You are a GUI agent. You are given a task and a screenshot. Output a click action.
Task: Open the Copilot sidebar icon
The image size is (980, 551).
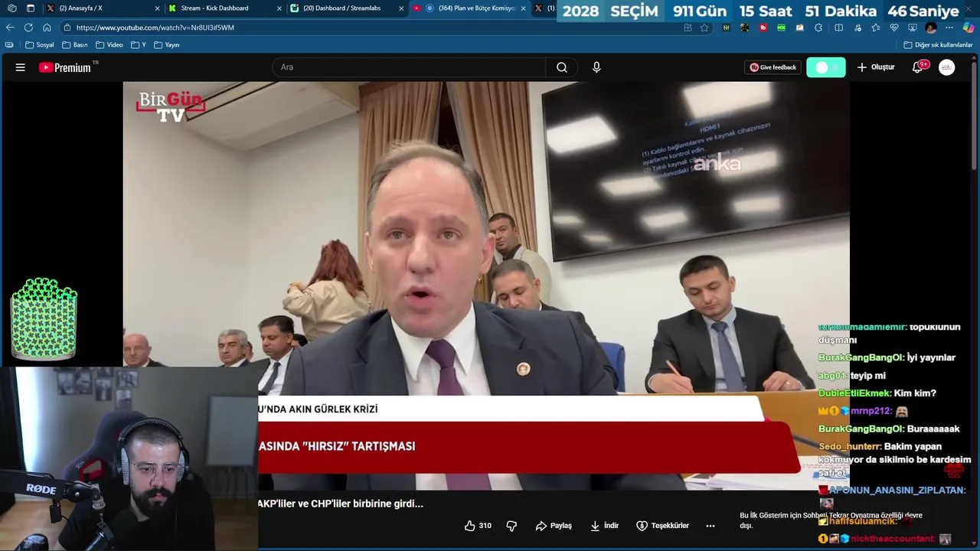click(x=969, y=28)
